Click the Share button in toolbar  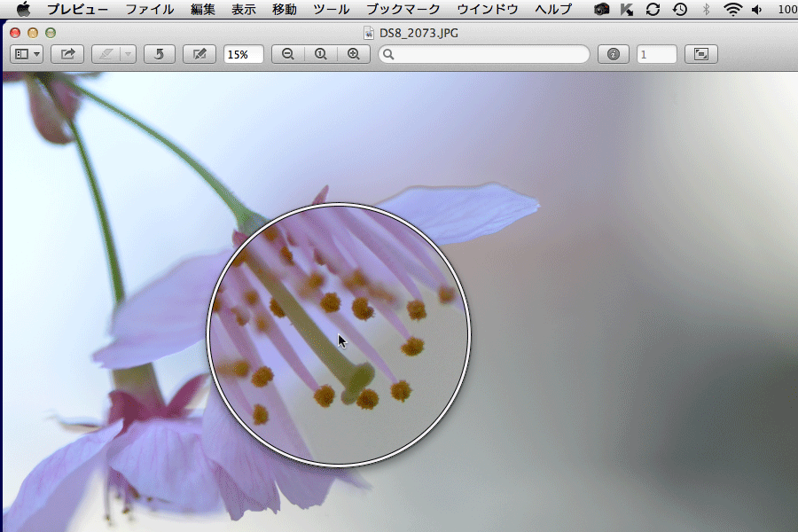click(x=67, y=54)
